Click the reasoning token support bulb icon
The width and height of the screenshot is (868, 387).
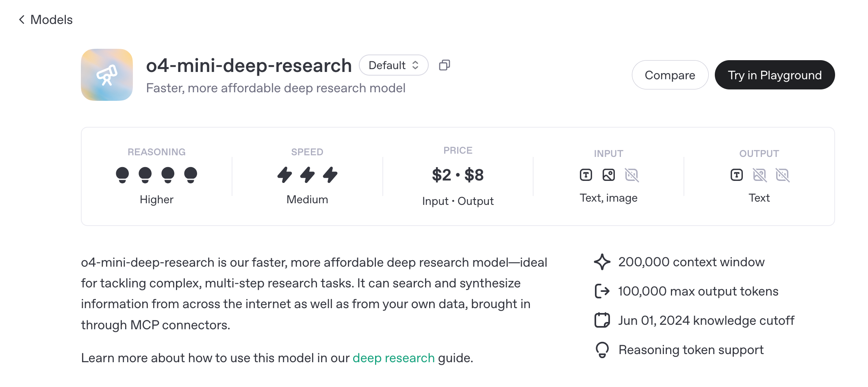602,350
